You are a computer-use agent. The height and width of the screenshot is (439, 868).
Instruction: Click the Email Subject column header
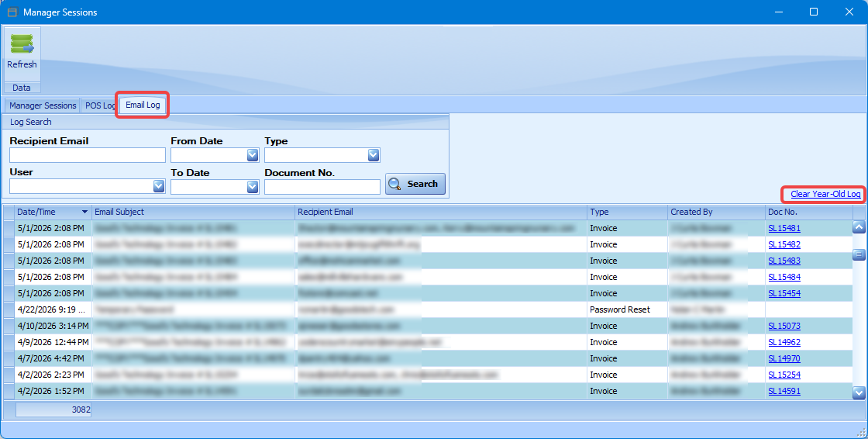tap(193, 212)
